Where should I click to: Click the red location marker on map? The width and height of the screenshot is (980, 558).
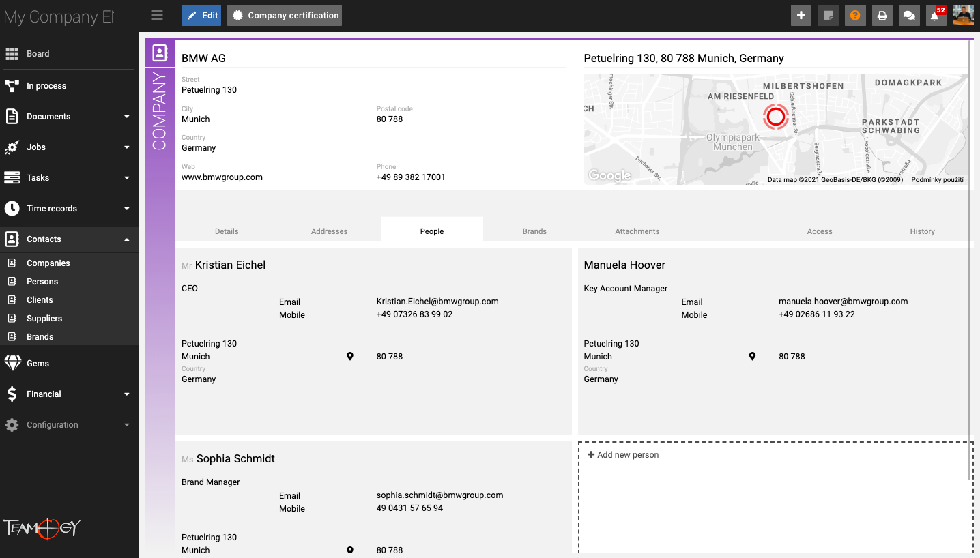coord(775,117)
